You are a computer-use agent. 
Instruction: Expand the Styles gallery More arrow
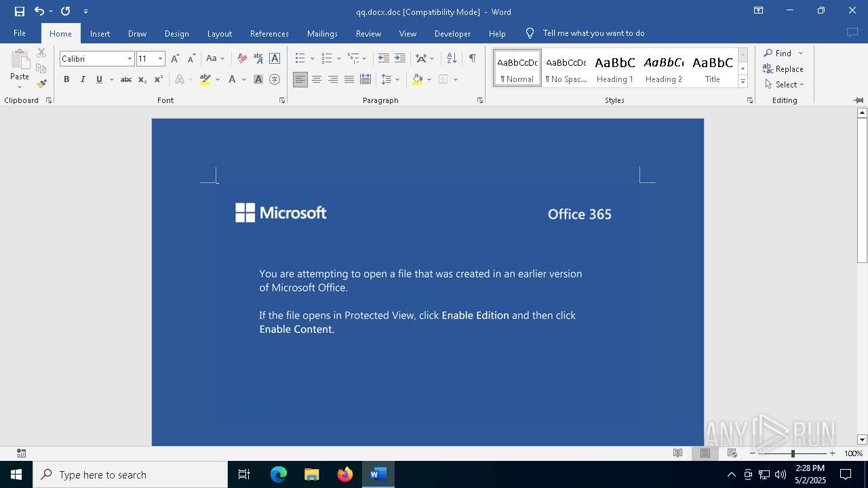743,81
